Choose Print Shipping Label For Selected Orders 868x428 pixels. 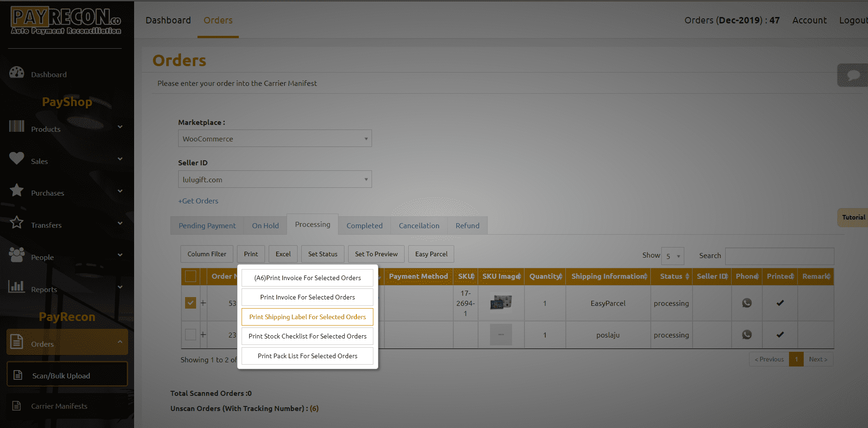(x=308, y=317)
